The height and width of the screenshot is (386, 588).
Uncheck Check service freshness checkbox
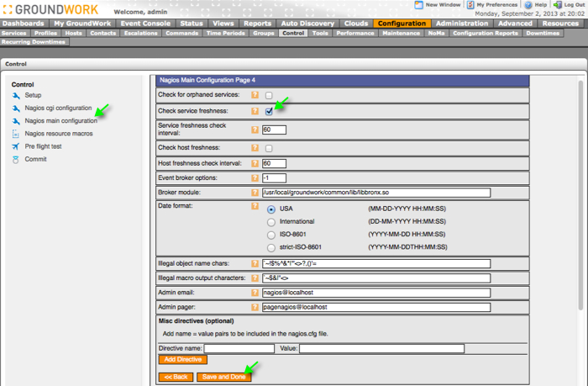tap(269, 111)
